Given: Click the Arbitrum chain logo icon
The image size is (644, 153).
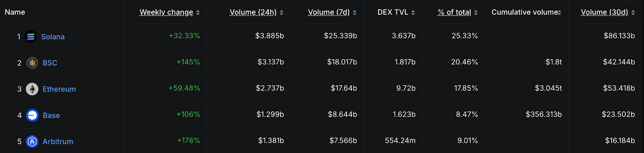Looking at the screenshot, I should click(x=32, y=142).
